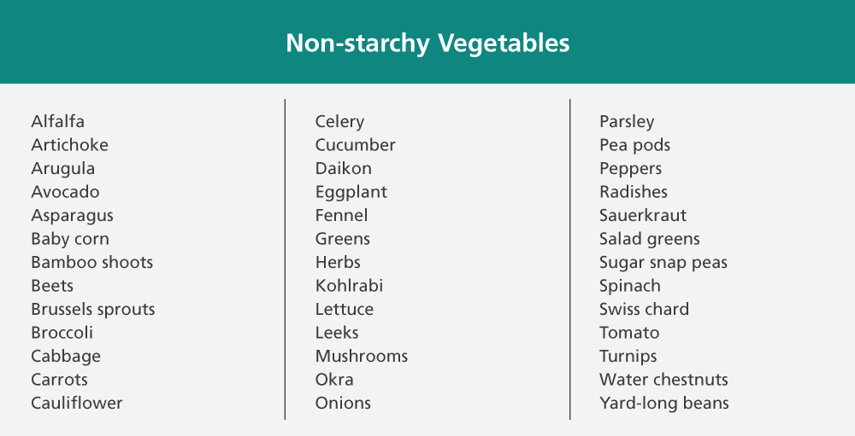Select the Mushrooms entry
The image size is (855, 436).
point(362,356)
